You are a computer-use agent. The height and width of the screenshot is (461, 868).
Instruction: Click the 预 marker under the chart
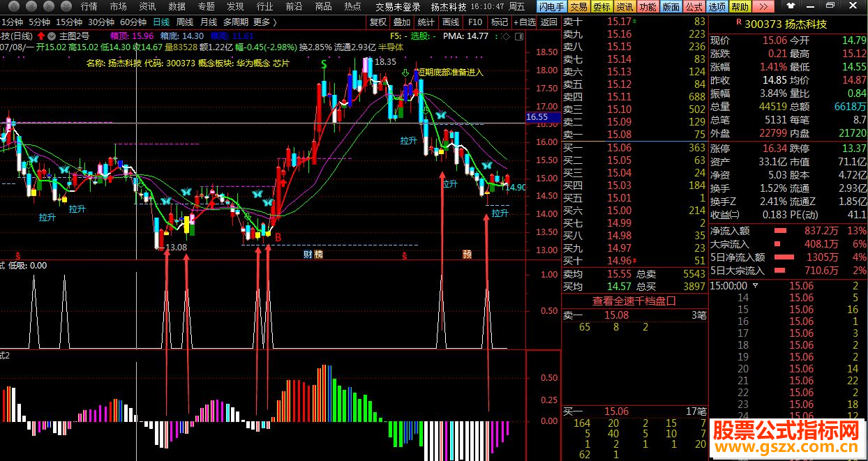click(467, 255)
